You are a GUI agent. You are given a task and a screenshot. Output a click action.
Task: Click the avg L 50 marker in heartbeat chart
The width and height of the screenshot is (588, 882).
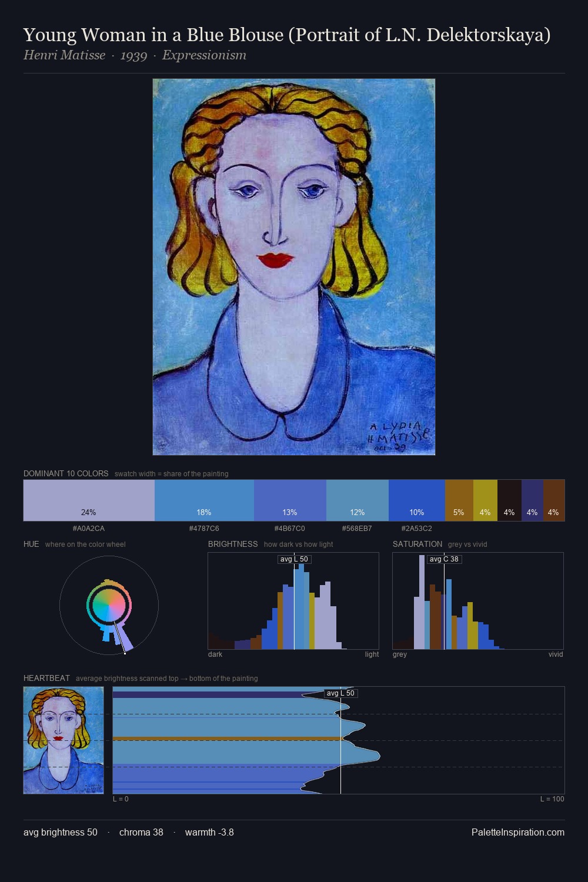[340, 693]
